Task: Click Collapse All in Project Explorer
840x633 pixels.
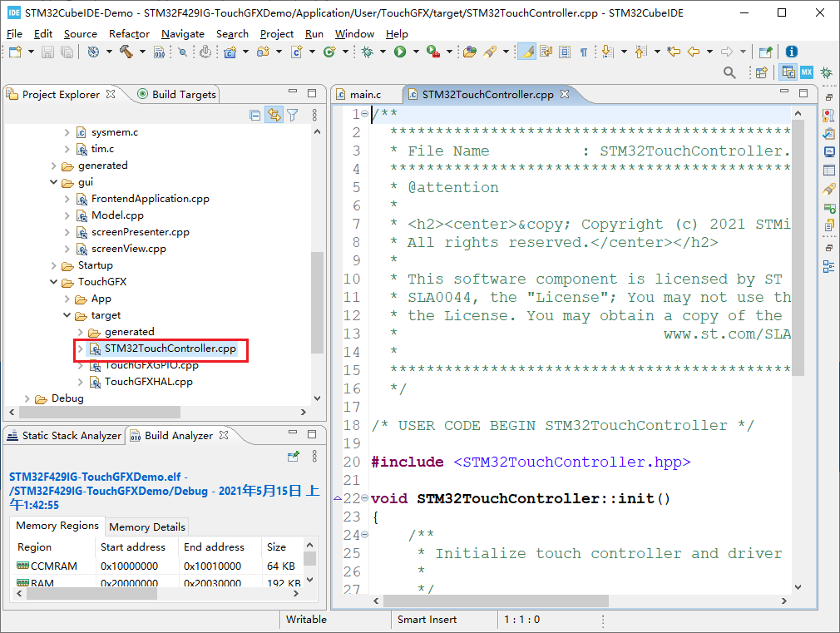Action: (x=255, y=116)
